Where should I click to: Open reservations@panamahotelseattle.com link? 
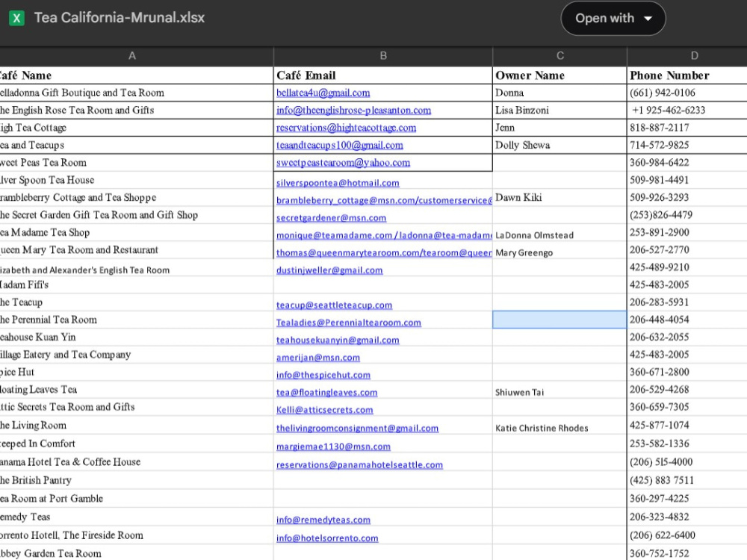tap(360, 464)
